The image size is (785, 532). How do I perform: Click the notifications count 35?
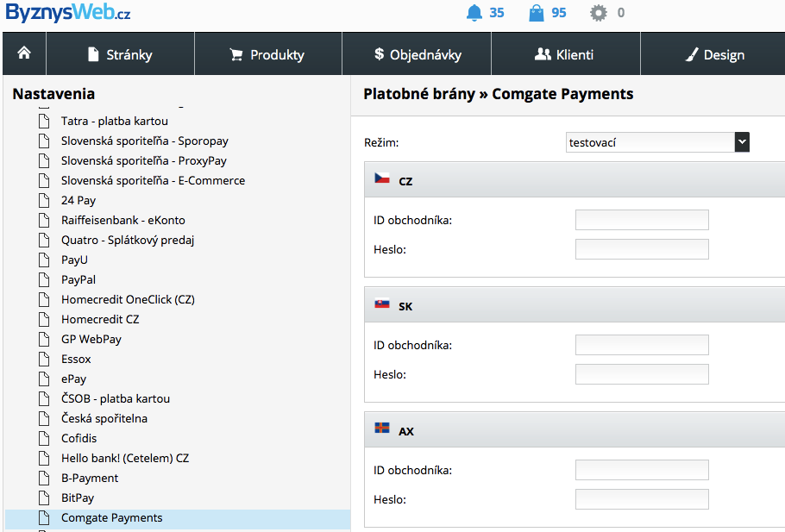tap(497, 13)
